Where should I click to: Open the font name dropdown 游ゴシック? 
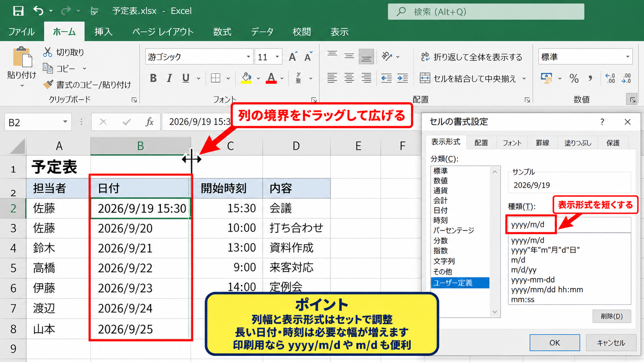(248, 57)
